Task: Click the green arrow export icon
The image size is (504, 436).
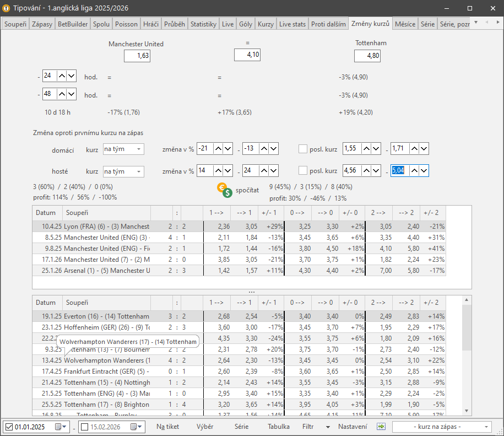Action: click(x=381, y=426)
